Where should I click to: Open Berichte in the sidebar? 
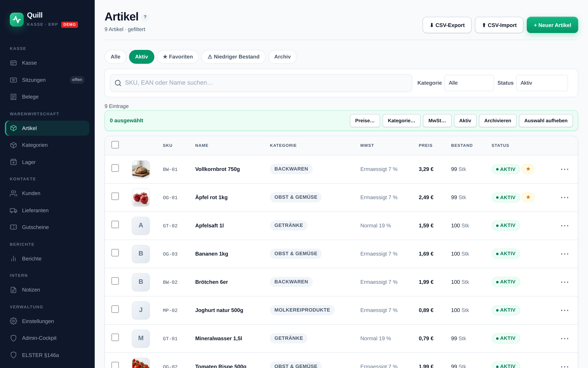47,258
